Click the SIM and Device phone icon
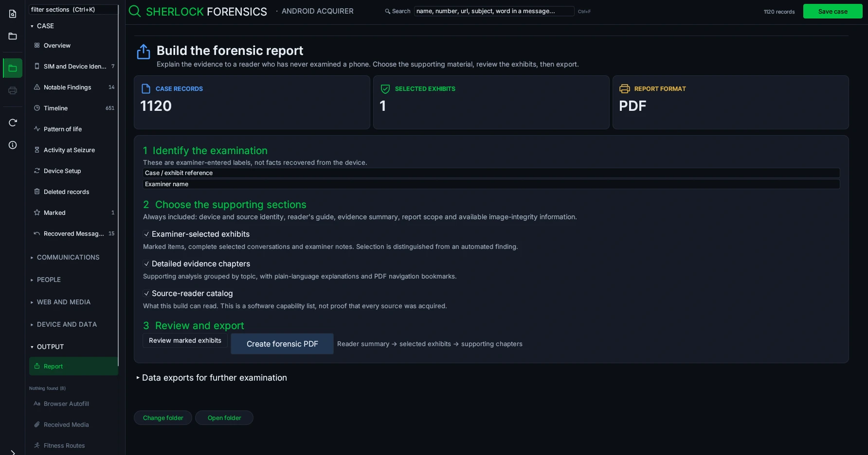868x455 pixels. coord(37,66)
